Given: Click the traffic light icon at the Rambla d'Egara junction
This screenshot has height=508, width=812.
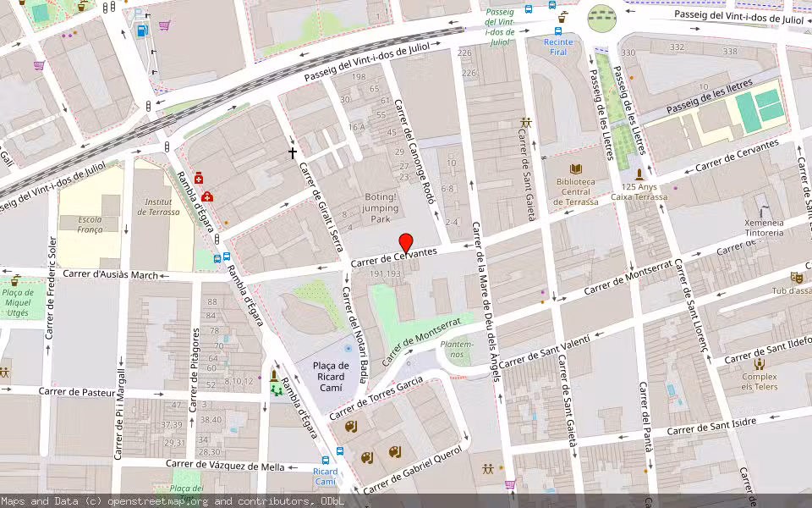Looking at the screenshot, I should click(x=217, y=240).
